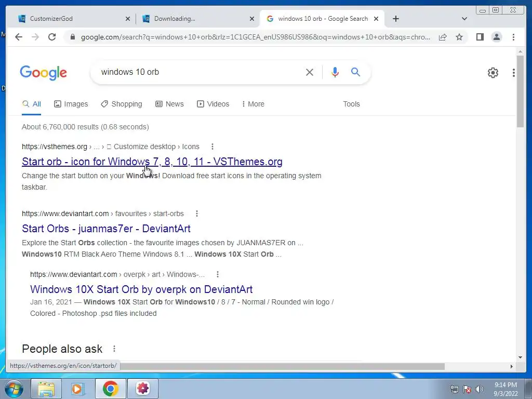Open result options for the vsthemes.org entry
The image size is (532, 399).
[212, 147]
